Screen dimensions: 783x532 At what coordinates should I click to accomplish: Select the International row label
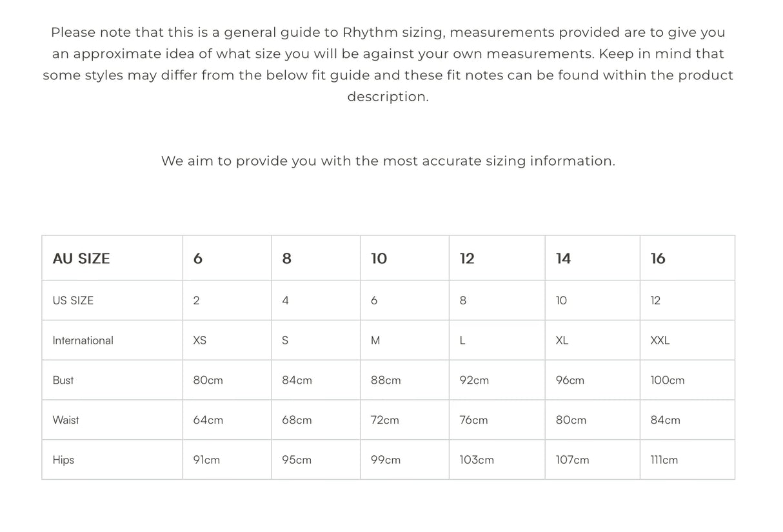(83, 340)
